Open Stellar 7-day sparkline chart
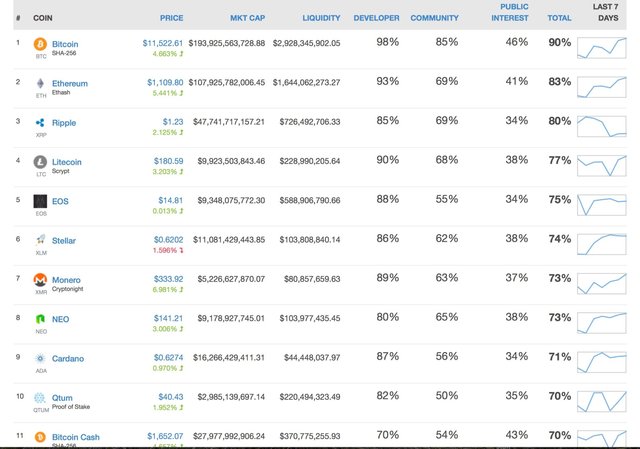 pyautogui.click(x=602, y=244)
